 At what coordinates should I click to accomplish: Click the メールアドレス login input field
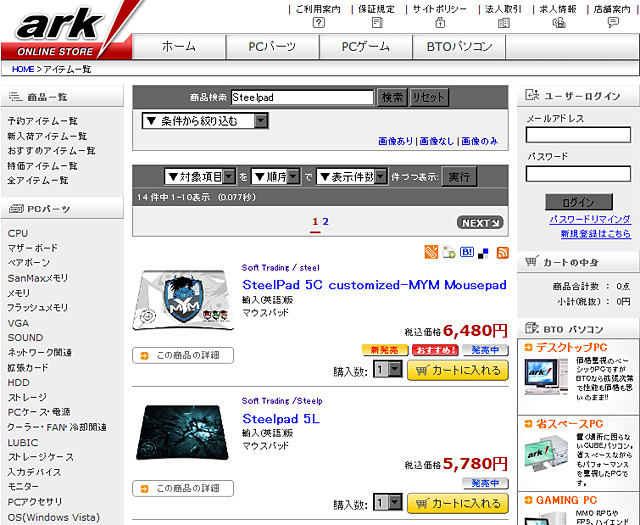(x=578, y=135)
